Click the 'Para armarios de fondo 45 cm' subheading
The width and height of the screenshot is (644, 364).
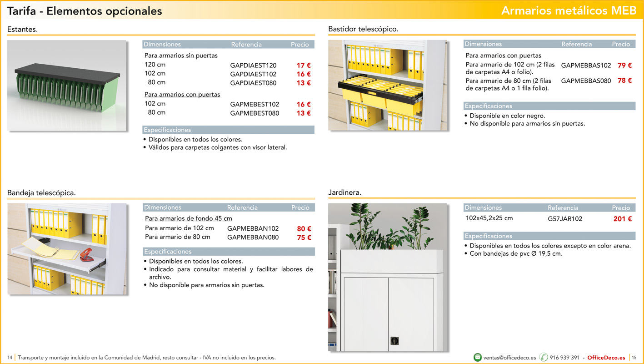(189, 218)
